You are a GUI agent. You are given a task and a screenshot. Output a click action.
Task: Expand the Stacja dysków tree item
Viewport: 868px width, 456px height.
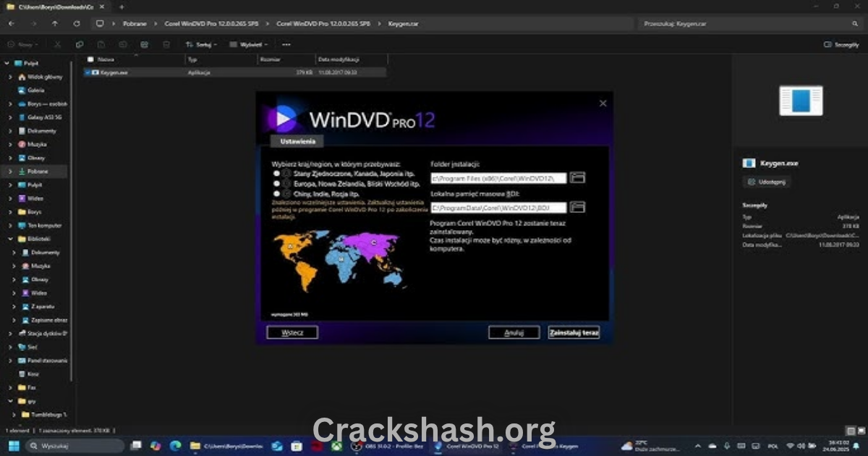[10, 334]
